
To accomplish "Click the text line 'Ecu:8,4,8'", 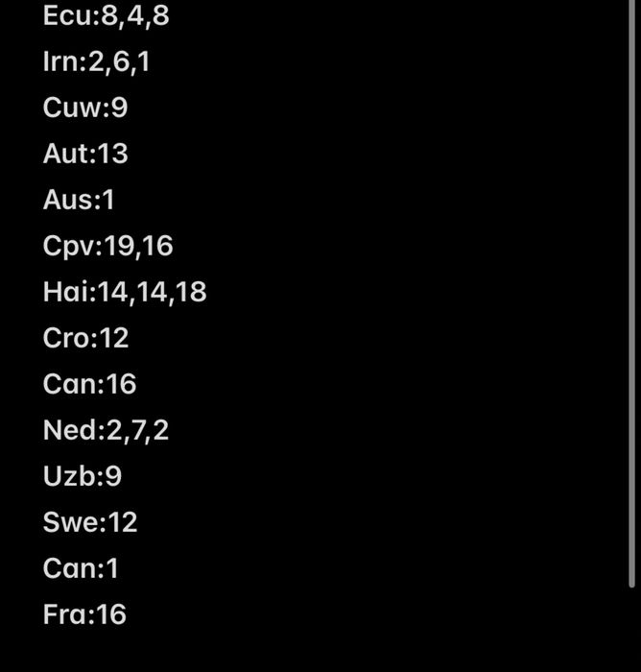I will 107,16.
